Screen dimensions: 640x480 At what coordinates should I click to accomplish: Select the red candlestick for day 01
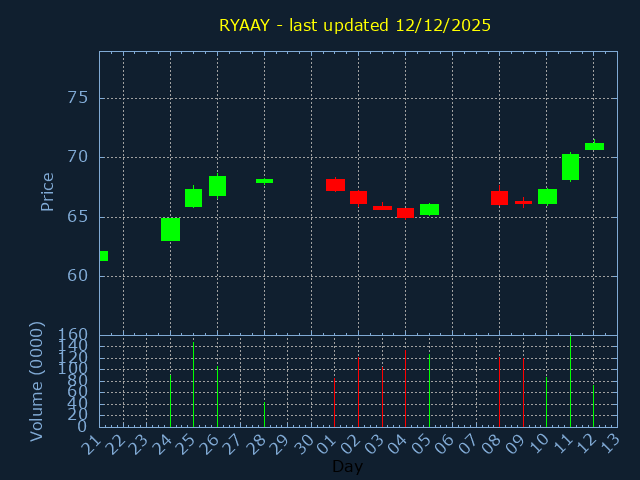(335, 185)
